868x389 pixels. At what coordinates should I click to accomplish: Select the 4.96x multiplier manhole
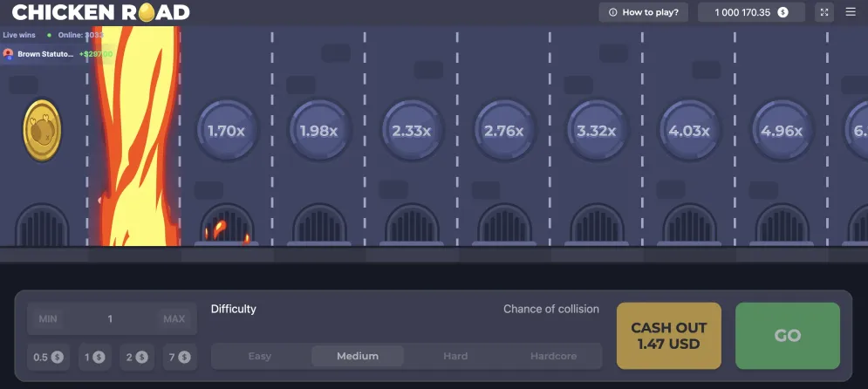click(782, 131)
